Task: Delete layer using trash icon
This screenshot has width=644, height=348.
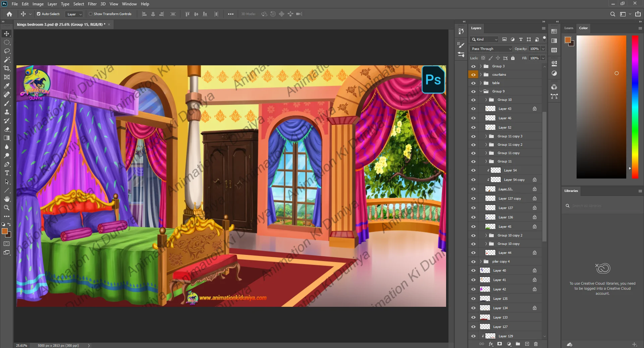Action: 536,344
